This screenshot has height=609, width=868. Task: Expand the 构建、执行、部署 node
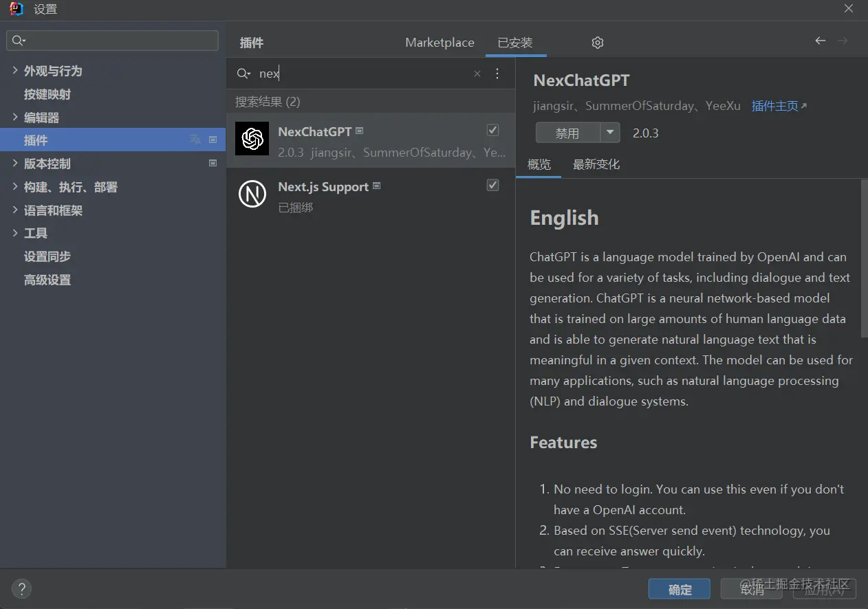pos(15,186)
